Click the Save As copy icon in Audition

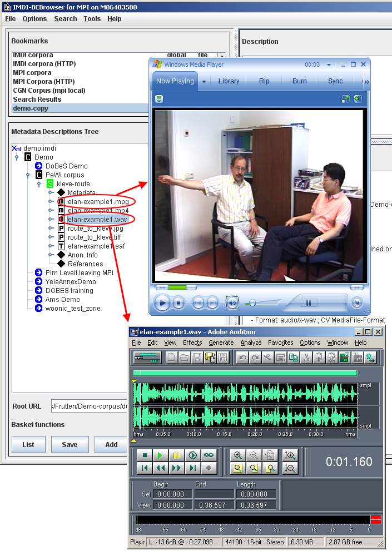coord(210,358)
